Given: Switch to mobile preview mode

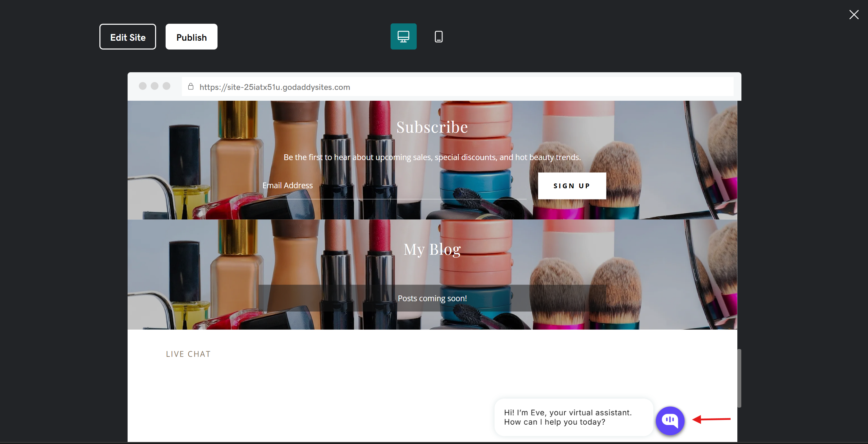Looking at the screenshot, I should (x=438, y=37).
